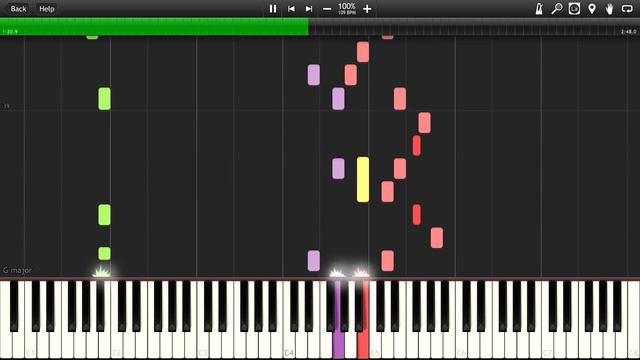Open the Help button
Viewport: 640px width, 360px height.
(47, 9)
